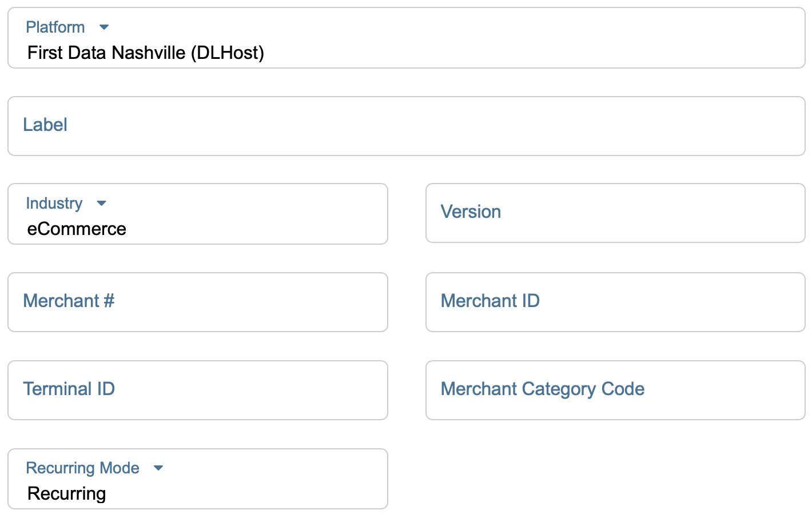Image resolution: width=812 pixels, height=522 pixels.
Task: Click into the Version field
Action: [x=615, y=213]
